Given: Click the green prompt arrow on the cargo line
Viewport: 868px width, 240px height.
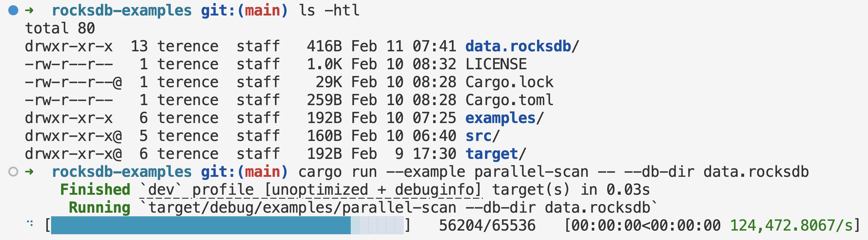Looking at the screenshot, I should click(29, 172).
